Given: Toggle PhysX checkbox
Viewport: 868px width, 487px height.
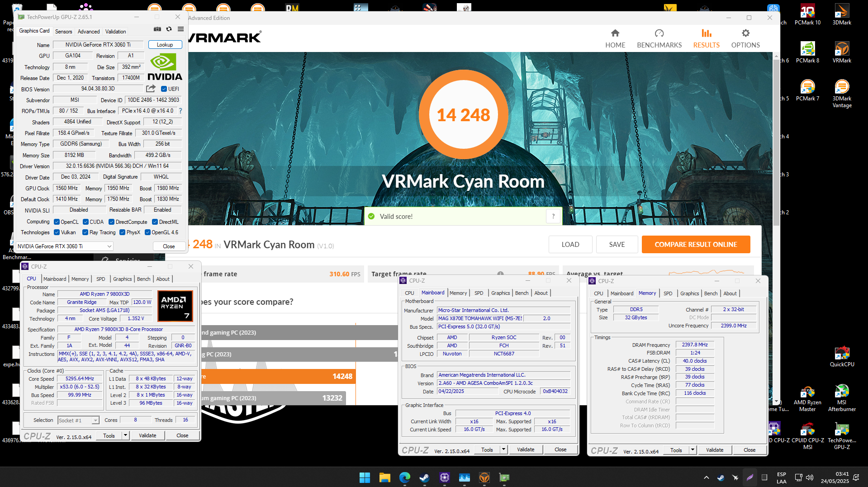Looking at the screenshot, I should (x=122, y=232).
